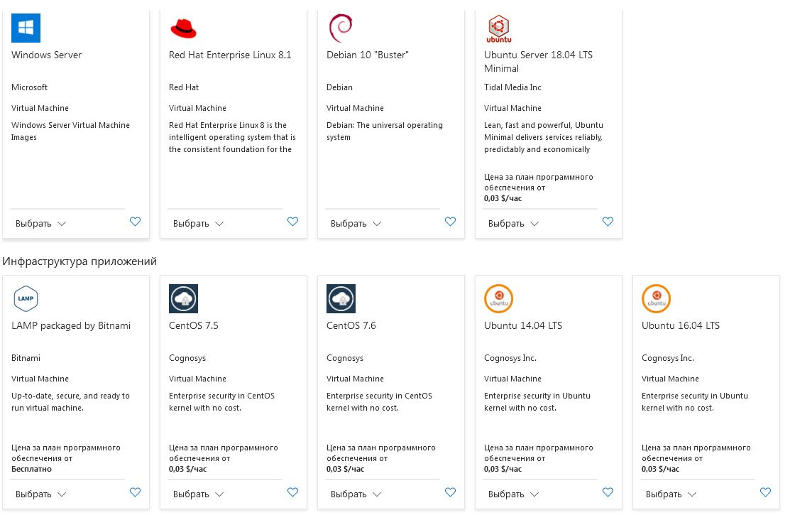The image size is (812, 520).
Task: Open Debian 10 "Buster" title link
Action: tap(368, 55)
